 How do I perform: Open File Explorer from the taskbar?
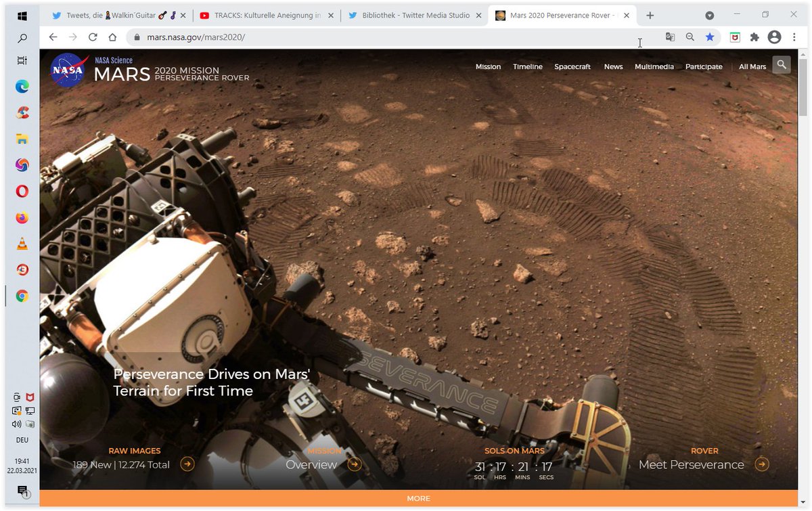pos(22,139)
